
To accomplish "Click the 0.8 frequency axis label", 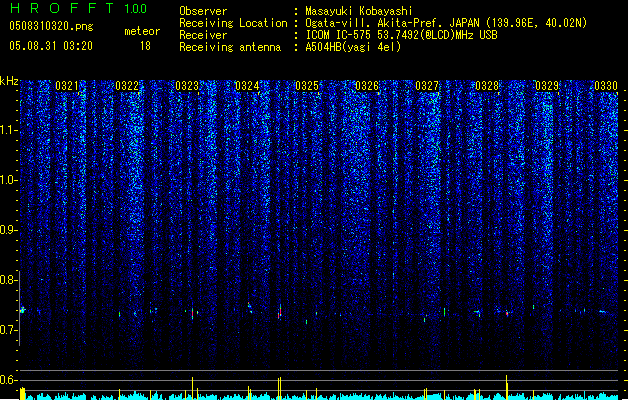I will click(x=8, y=280).
